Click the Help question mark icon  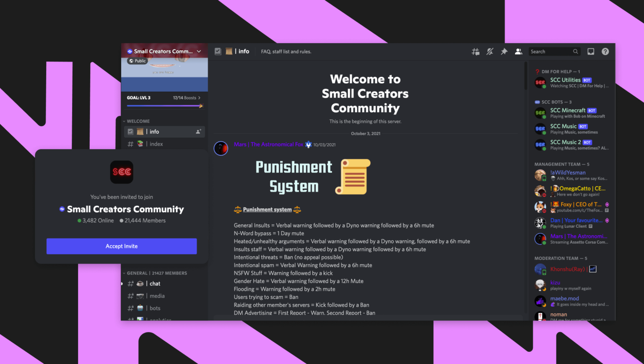pyautogui.click(x=605, y=51)
